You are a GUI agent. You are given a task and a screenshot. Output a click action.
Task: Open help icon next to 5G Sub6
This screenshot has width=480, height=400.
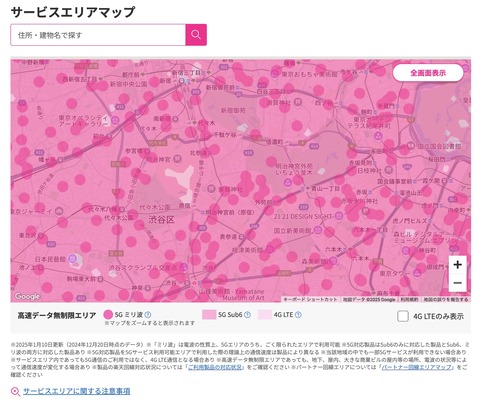coord(247,315)
